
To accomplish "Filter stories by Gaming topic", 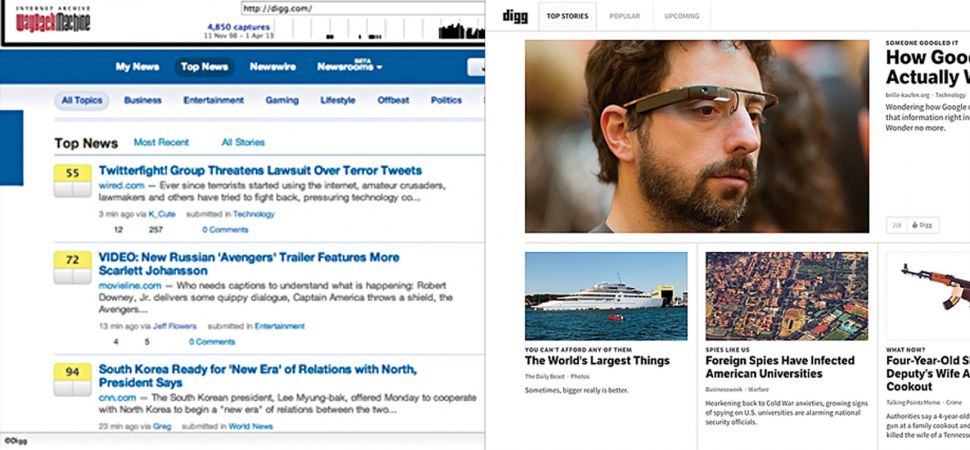I will 282,100.
